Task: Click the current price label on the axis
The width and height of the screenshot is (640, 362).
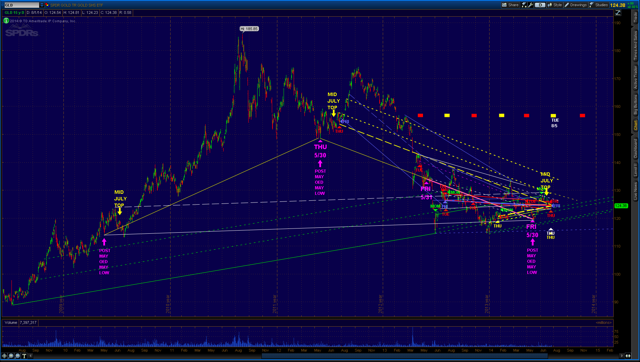Action: (x=621, y=206)
